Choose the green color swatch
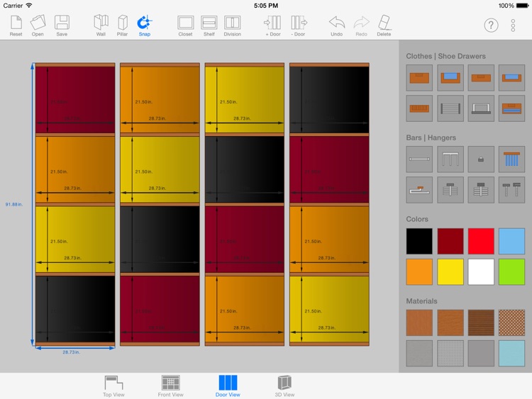 tap(511, 272)
